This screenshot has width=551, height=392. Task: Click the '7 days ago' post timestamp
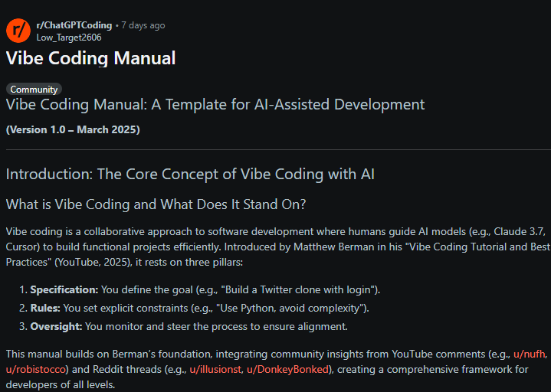pyautogui.click(x=143, y=25)
